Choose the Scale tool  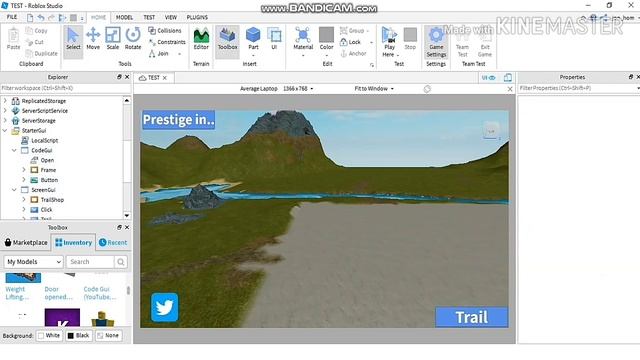(113, 39)
